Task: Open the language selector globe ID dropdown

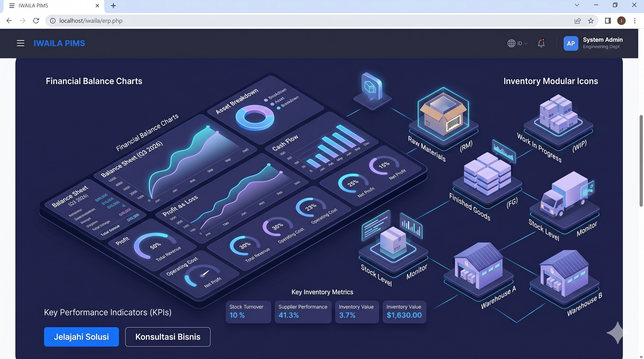Action: [x=517, y=43]
